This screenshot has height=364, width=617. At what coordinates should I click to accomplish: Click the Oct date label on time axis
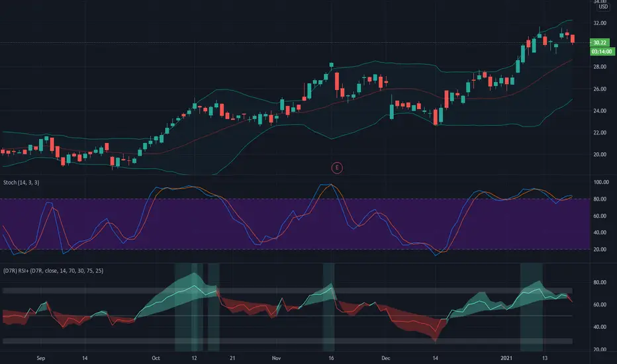point(156,358)
